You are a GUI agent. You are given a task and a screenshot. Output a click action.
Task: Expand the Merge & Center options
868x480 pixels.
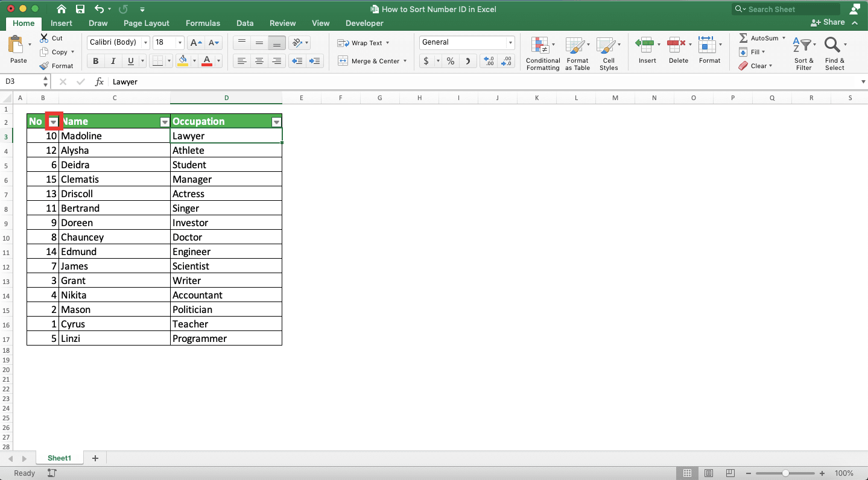[405, 61]
